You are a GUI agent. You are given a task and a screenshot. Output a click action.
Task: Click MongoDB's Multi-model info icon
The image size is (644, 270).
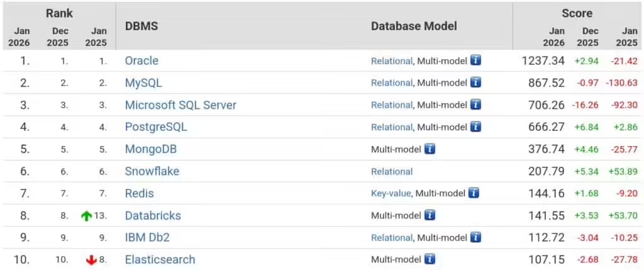click(x=430, y=149)
